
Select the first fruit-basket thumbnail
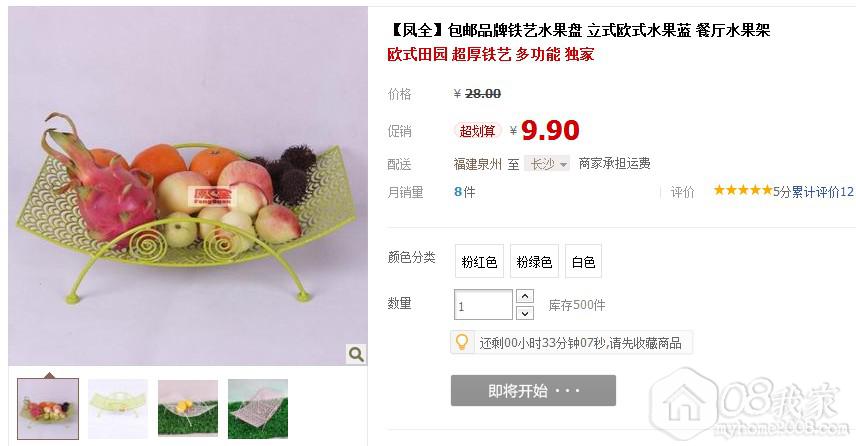point(48,409)
